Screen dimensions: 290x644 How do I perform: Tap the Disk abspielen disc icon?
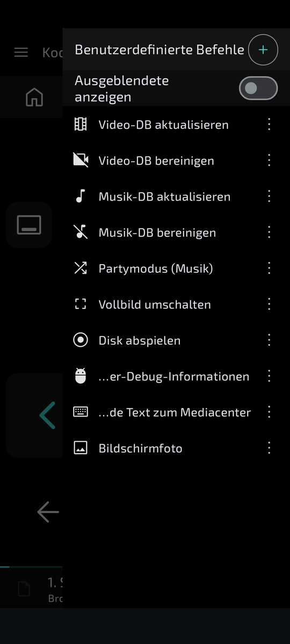coord(81,340)
